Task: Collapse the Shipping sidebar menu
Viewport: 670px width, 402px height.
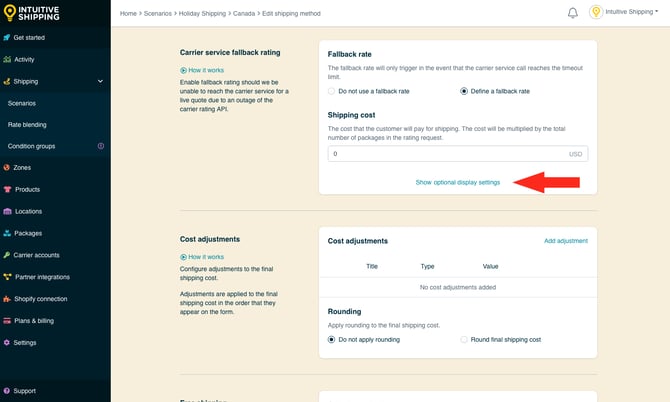Action: click(100, 81)
